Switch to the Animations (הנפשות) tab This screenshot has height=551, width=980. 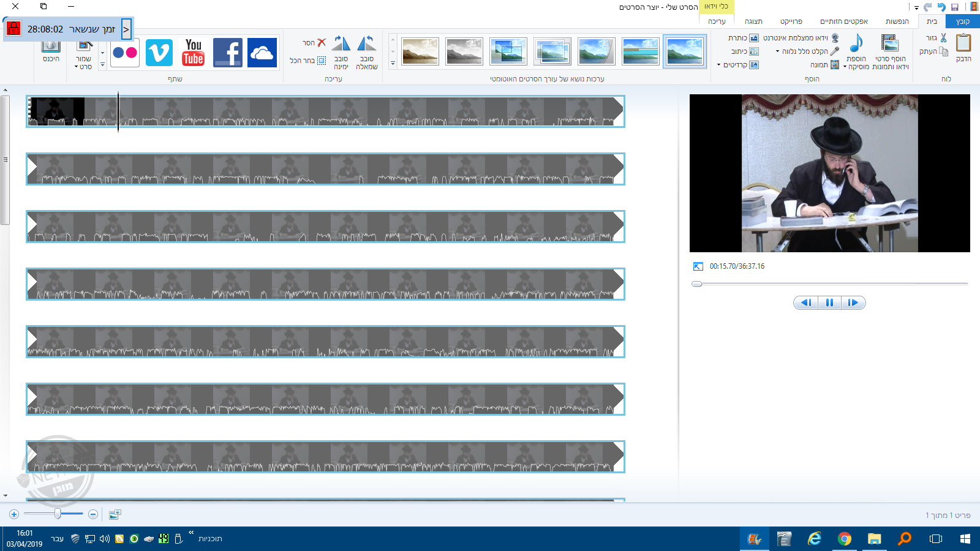point(897,21)
